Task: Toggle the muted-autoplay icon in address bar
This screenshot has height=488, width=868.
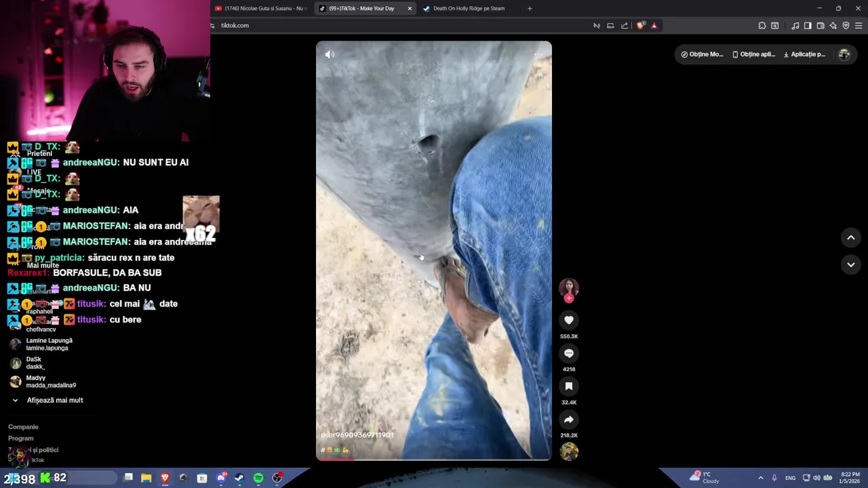Action: pyautogui.click(x=597, y=26)
